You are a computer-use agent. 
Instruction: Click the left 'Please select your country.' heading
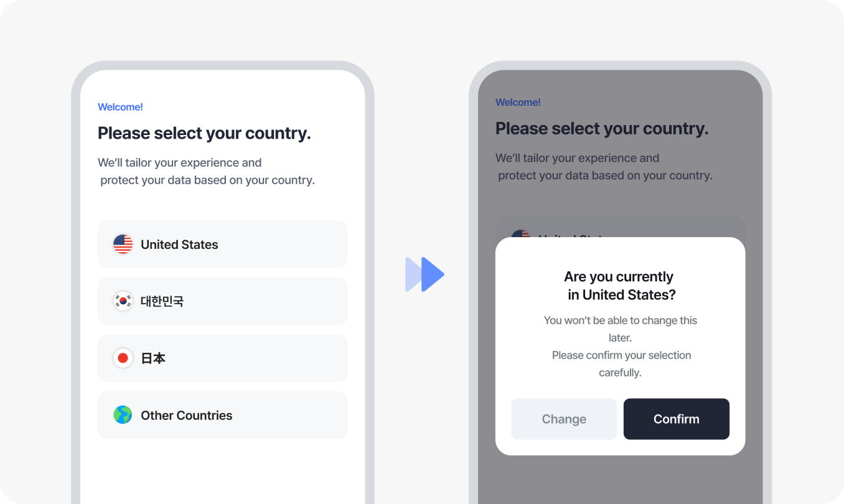pyautogui.click(x=204, y=133)
